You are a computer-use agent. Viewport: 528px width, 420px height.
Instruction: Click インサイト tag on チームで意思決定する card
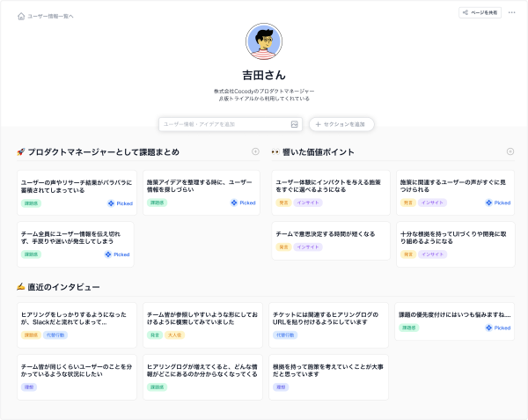coord(308,247)
